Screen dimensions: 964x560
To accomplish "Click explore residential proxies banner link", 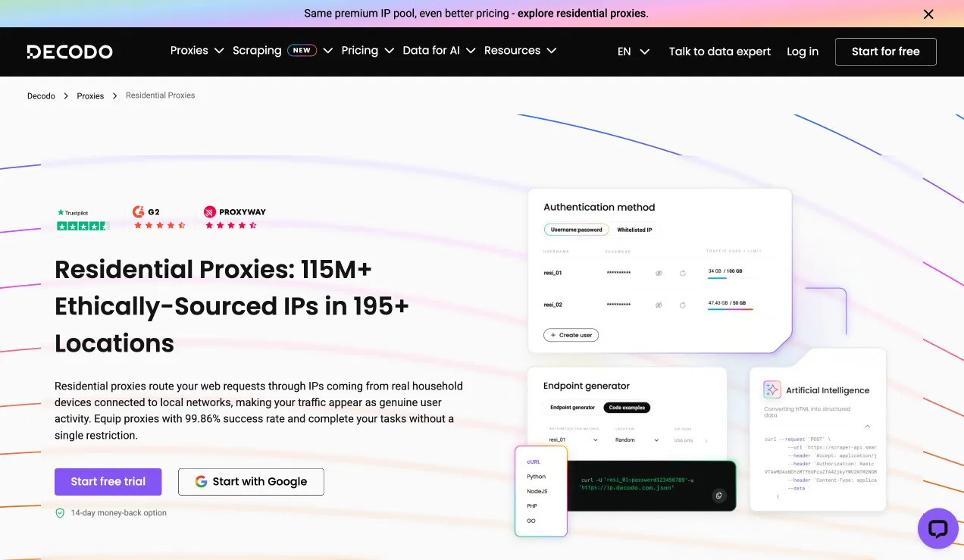I will tap(581, 14).
